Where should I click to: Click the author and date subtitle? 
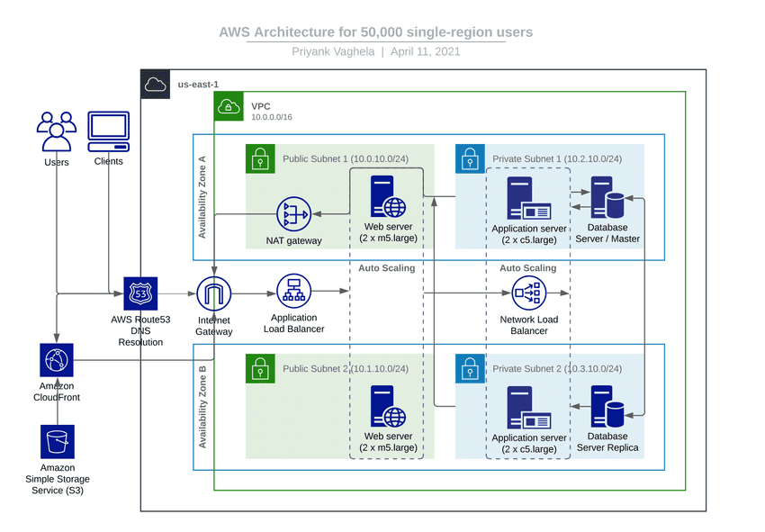pos(375,51)
